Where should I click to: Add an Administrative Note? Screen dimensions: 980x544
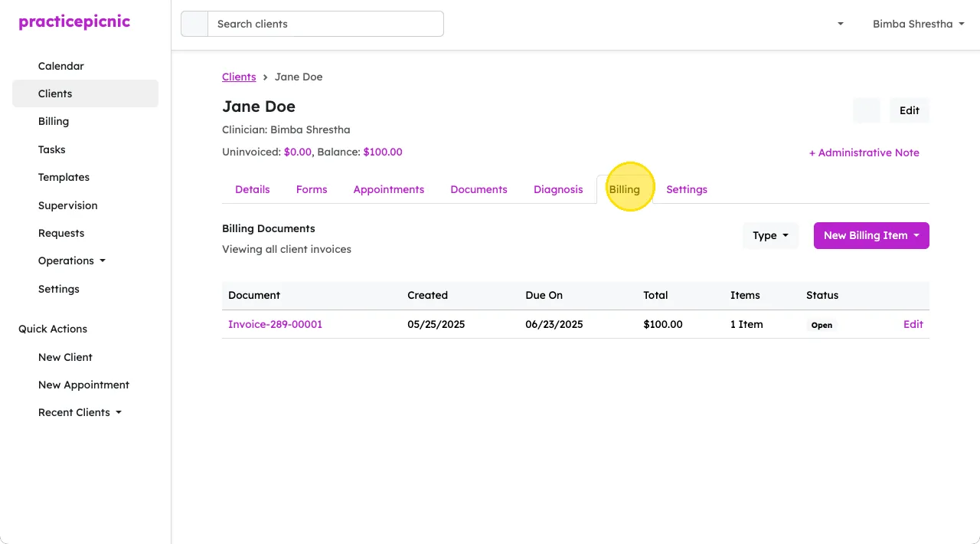[x=864, y=152]
